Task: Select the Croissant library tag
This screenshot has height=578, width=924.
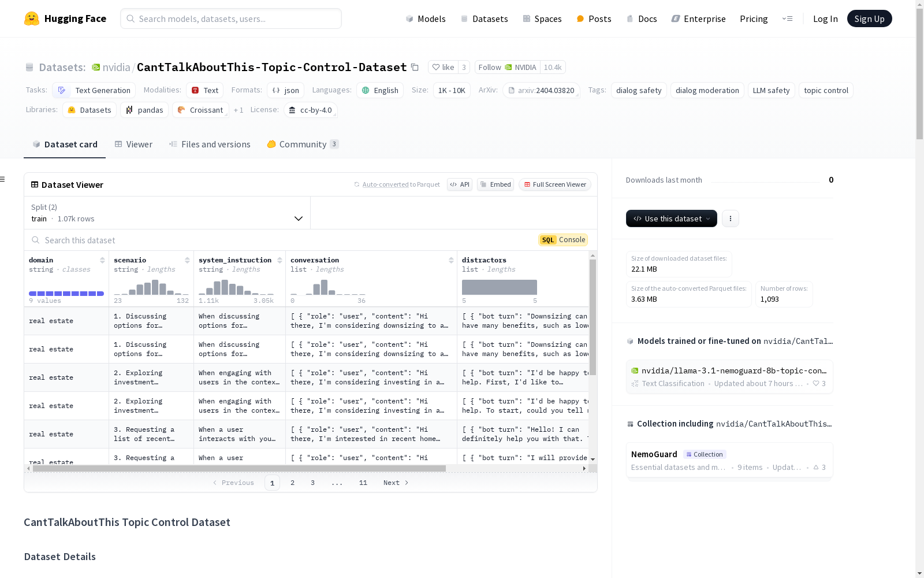Action: click(200, 110)
